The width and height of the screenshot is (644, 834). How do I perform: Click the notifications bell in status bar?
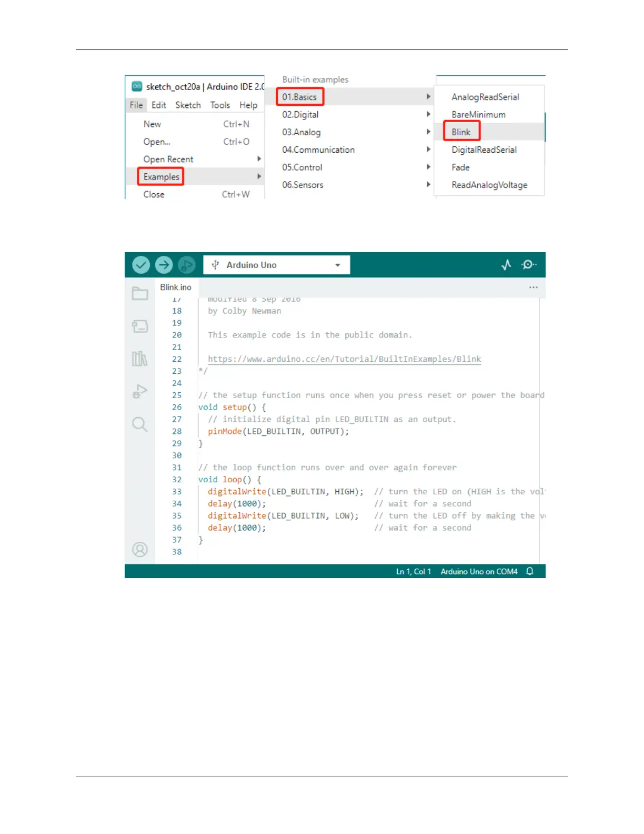(530, 571)
